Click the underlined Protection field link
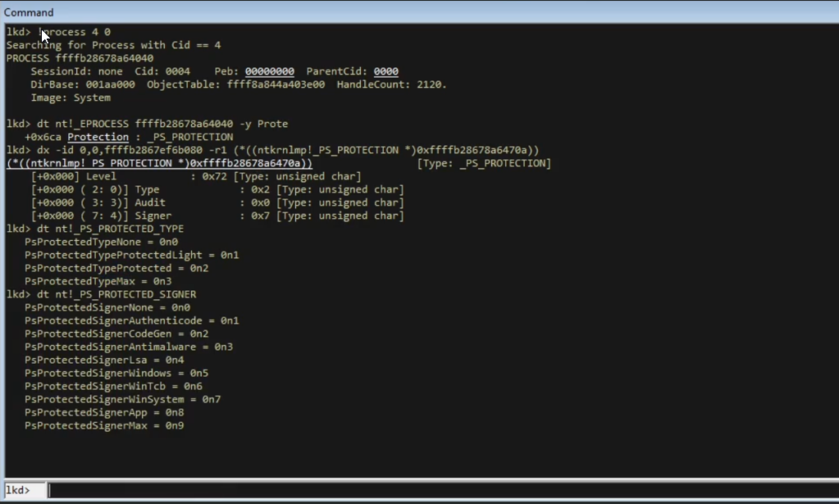The width and height of the screenshot is (839, 504). pos(98,137)
